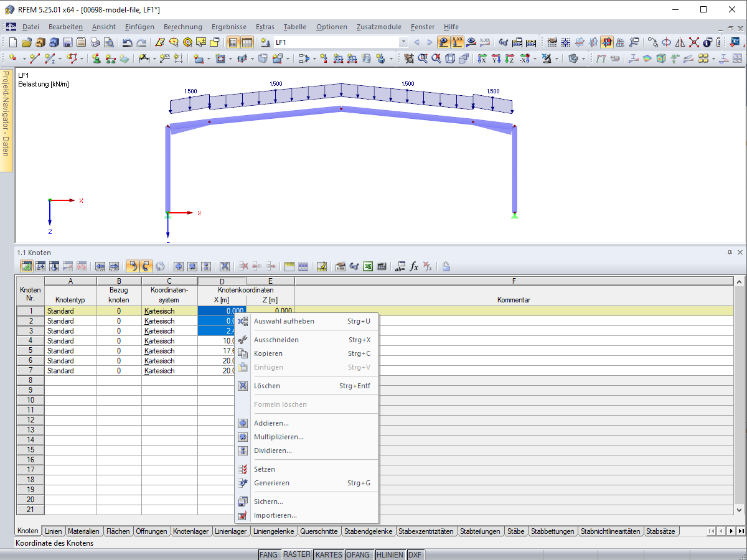Image resolution: width=747 pixels, height=560 pixels.
Task: Open the -X view direction dropdown arrow
Action: (x=535, y=58)
